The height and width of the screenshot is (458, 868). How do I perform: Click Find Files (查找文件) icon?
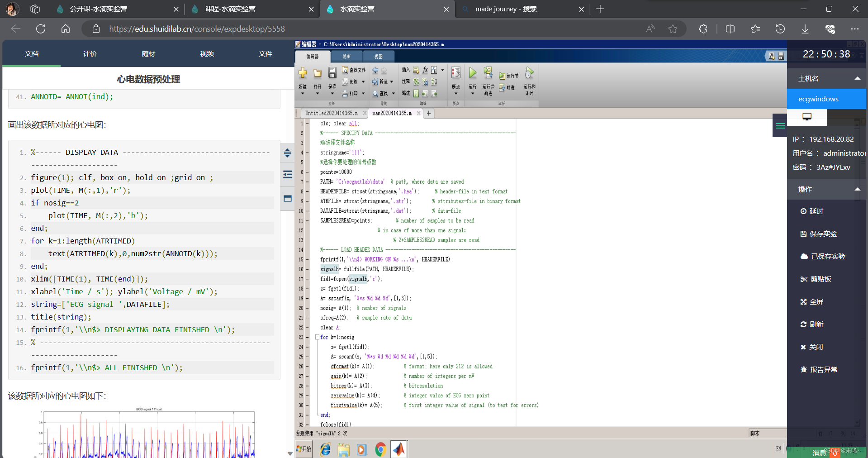point(345,70)
